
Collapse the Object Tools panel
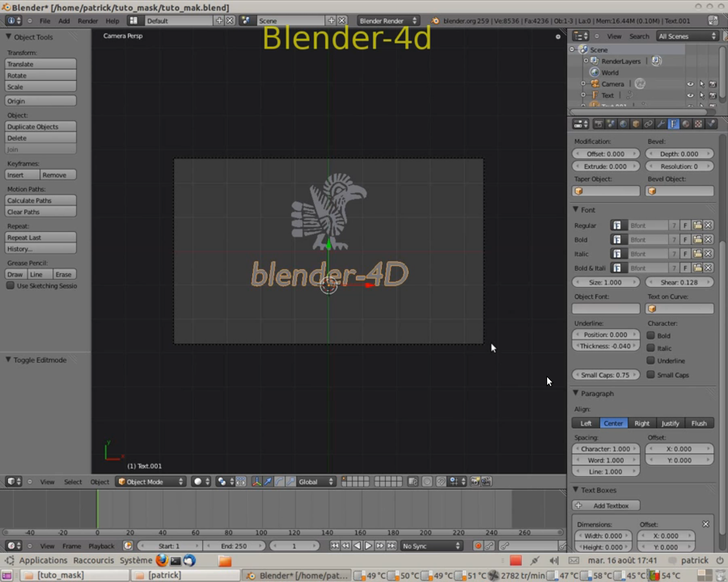(9, 36)
